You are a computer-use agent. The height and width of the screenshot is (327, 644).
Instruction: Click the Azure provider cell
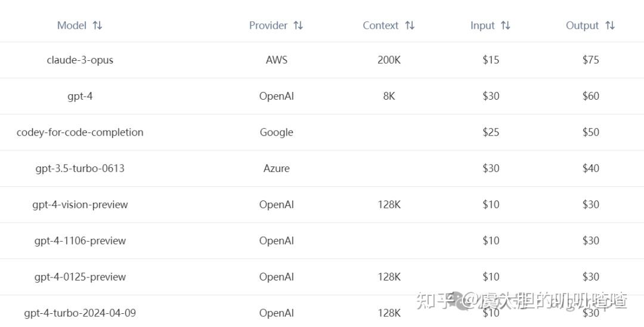point(277,168)
